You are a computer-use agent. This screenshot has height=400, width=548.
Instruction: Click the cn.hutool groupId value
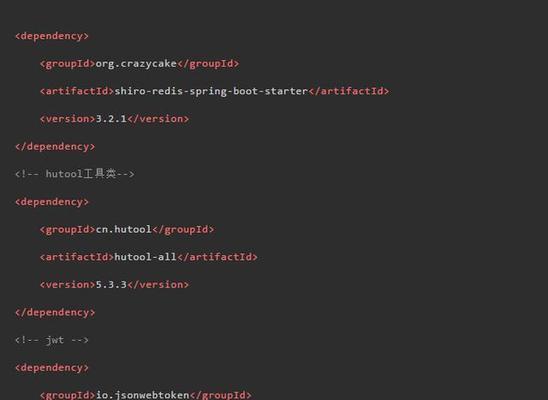click(x=123, y=230)
